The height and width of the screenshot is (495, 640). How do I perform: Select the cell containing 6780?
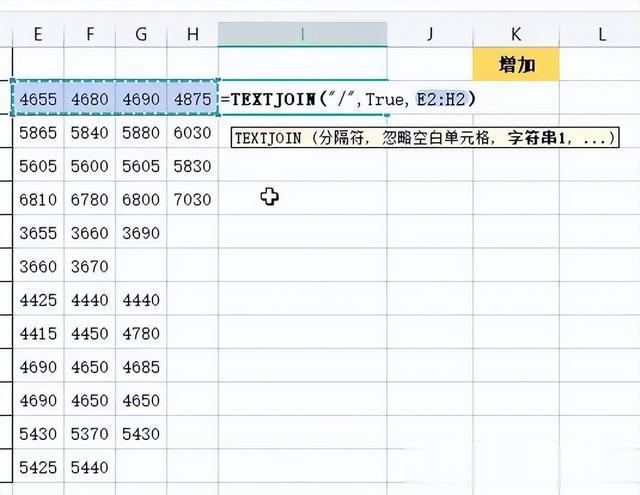pyautogui.click(x=90, y=200)
